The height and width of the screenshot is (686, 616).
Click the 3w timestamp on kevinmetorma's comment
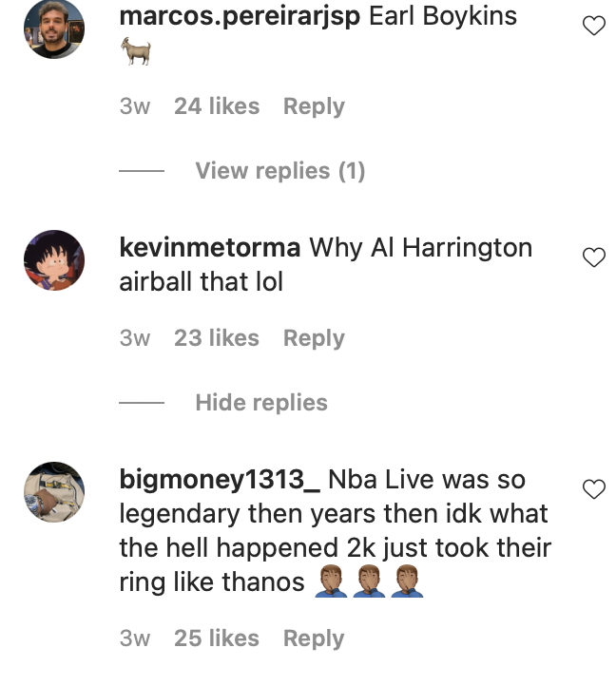(x=135, y=338)
